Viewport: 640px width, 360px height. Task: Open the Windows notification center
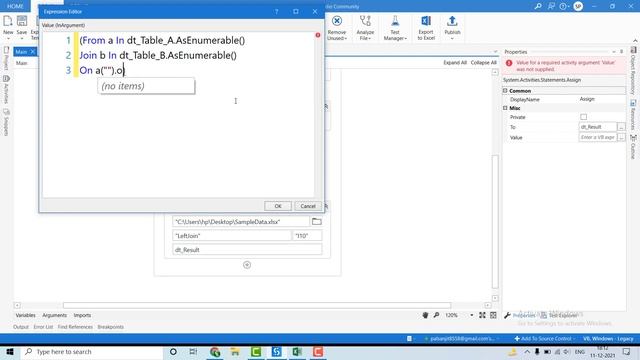(x=627, y=352)
